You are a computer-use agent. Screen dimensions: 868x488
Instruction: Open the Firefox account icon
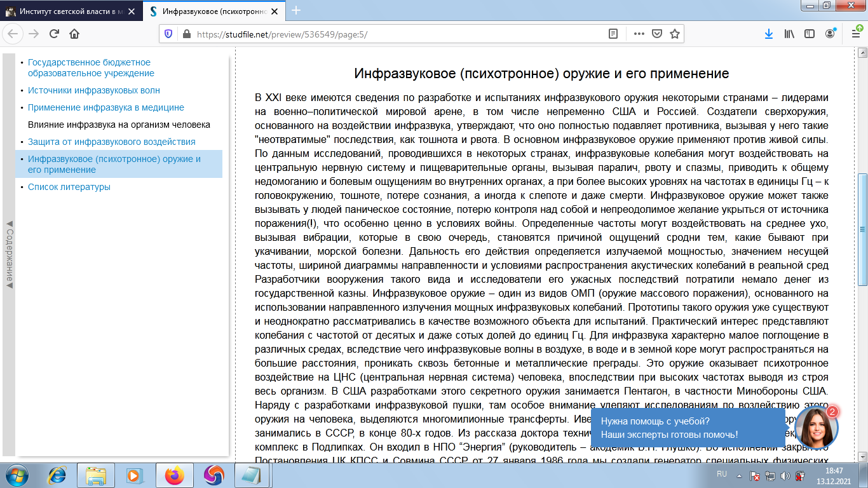tap(831, 34)
